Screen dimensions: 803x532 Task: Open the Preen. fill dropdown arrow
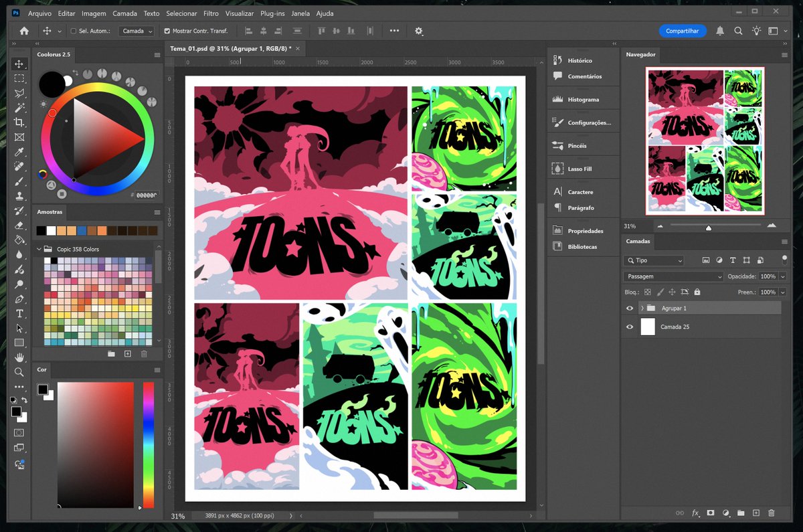782,292
